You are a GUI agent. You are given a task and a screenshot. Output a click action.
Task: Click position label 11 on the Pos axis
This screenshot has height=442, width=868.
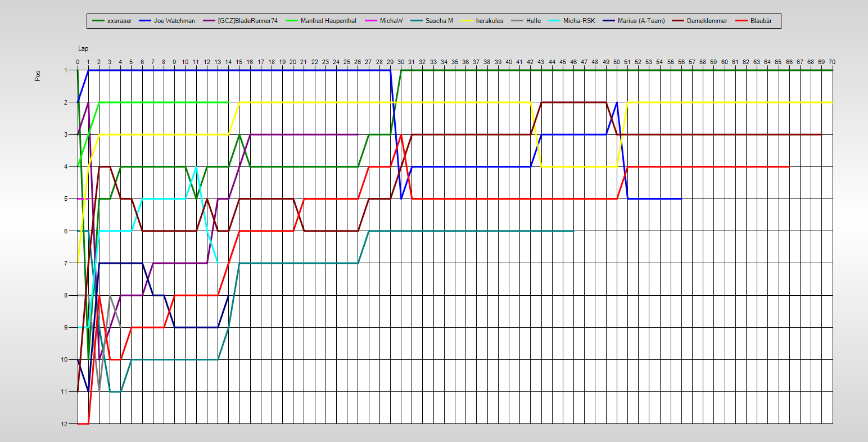(65, 391)
